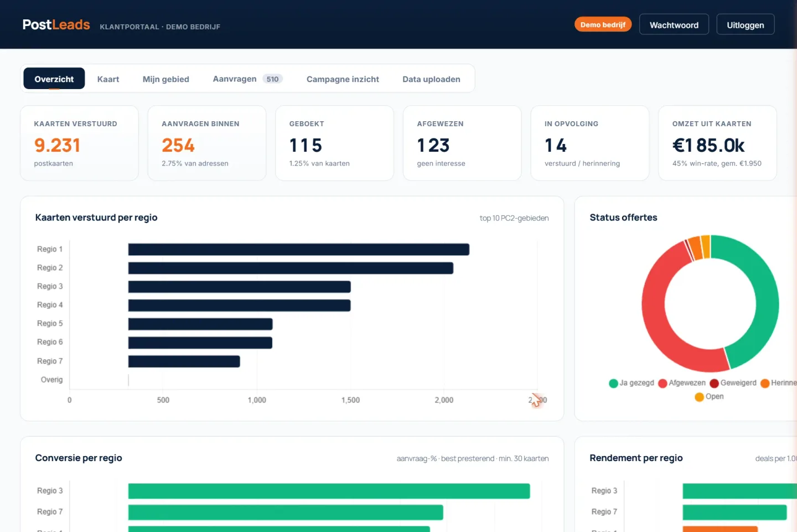Click the Demo bedrijf badge
This screenshot has width=797, height=532.
(603, 24)
